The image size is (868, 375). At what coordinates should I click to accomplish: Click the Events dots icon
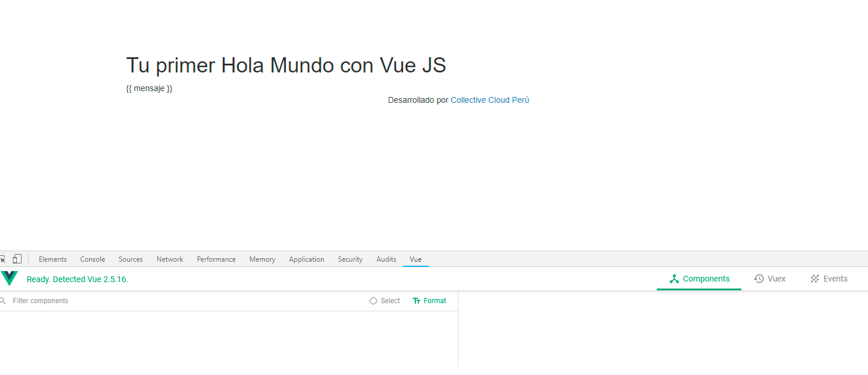click(815, 279)
